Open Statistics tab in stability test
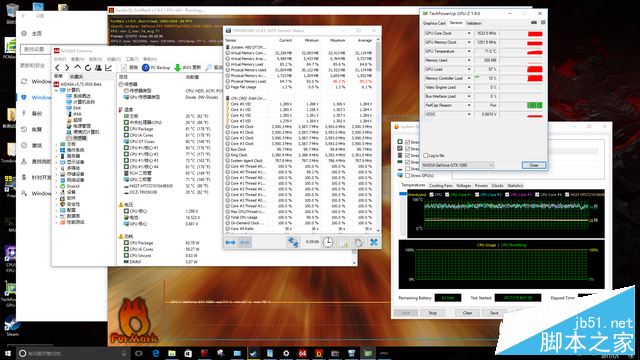 [x=515, y=186]
